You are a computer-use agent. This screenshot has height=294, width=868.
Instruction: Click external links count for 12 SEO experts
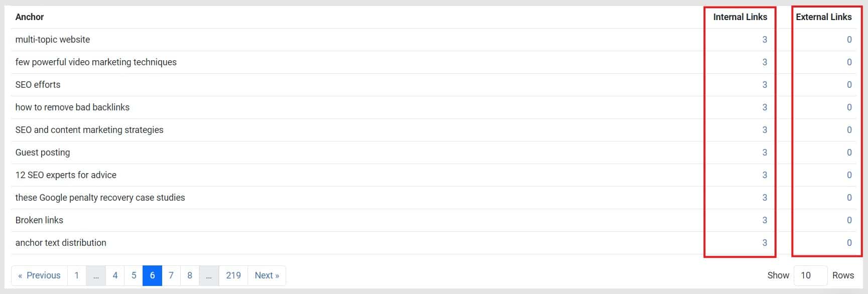click(849, 175)
